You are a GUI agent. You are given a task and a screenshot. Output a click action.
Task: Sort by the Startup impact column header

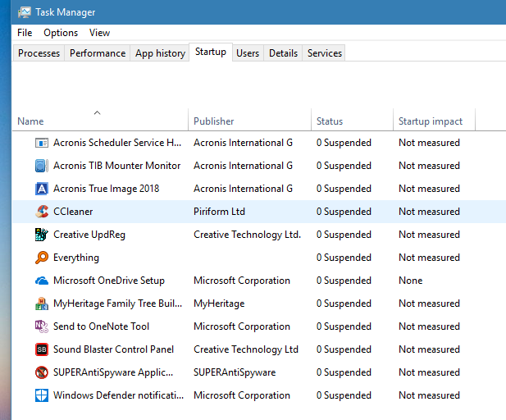click(x=434, y=120)
